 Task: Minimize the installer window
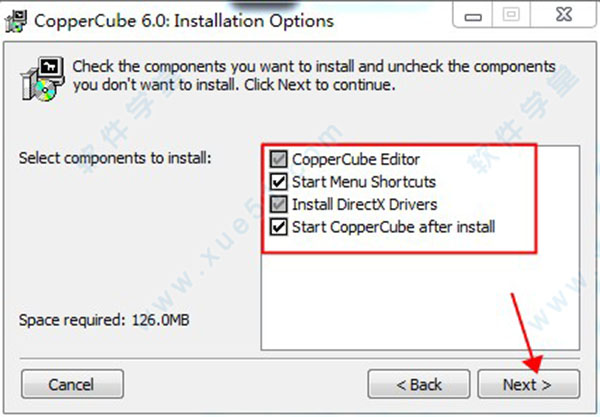click(473, 15)
